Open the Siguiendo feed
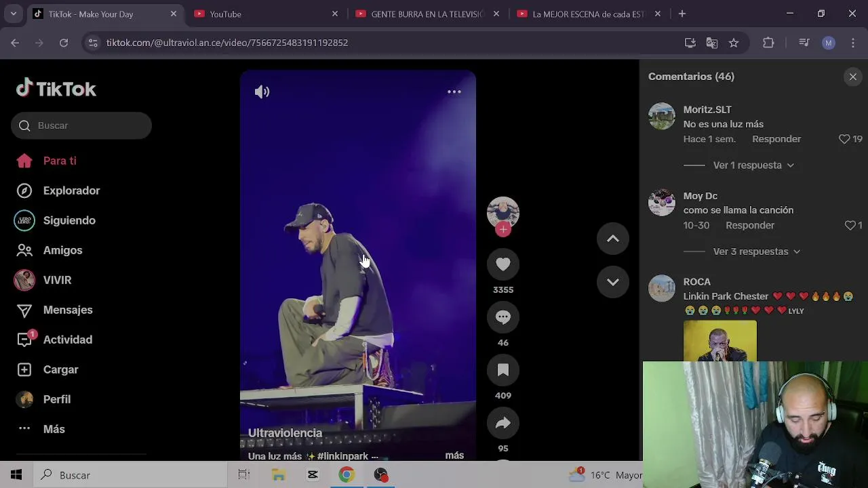The width and height of the screenshot is (868, 488). point(69,220)
